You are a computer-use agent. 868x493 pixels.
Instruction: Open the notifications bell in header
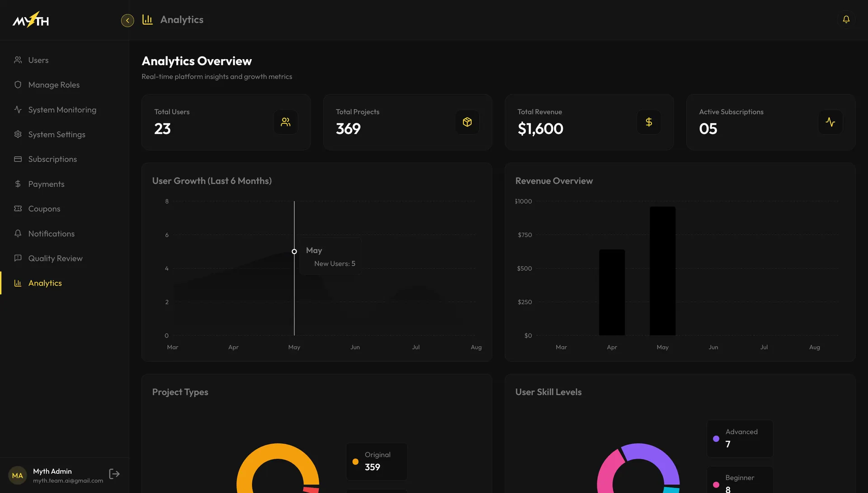pos(846,19)
